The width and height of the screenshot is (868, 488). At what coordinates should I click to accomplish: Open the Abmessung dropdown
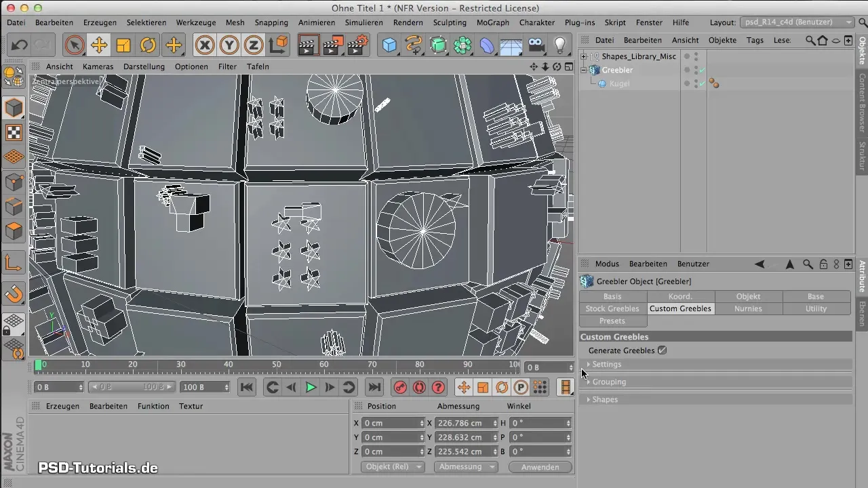467,467
